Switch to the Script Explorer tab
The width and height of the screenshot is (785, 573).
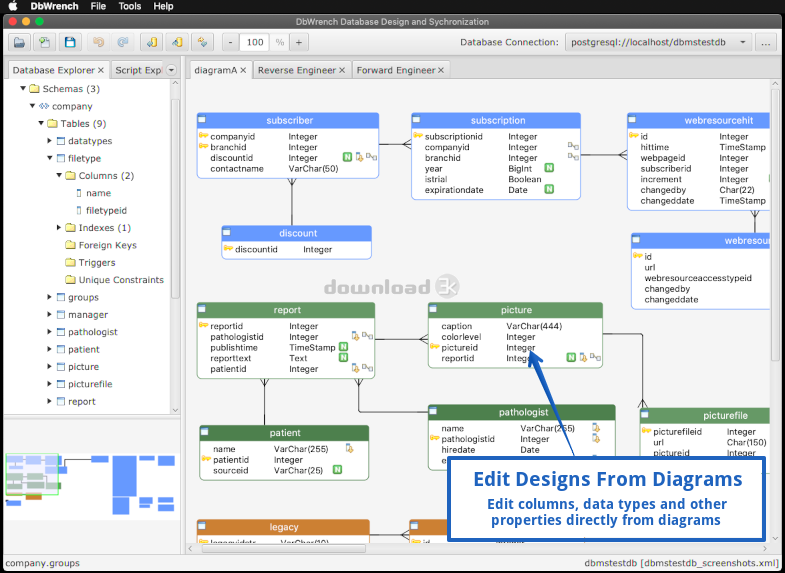(x=138, y=70)
